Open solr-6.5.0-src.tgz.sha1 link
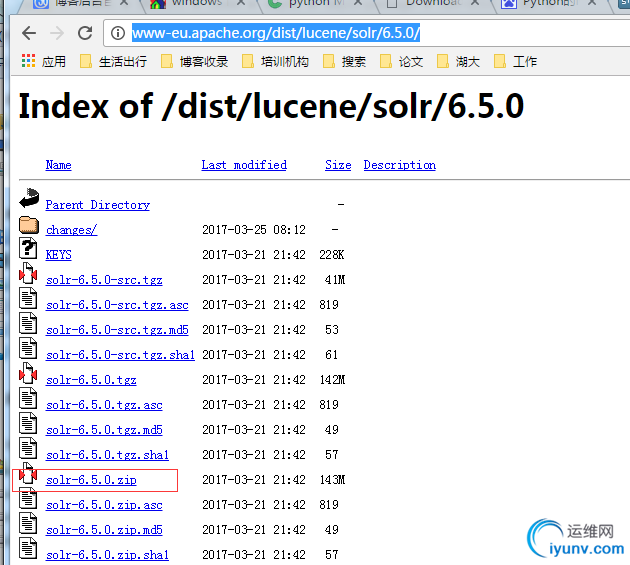 (x=120, y=355)
